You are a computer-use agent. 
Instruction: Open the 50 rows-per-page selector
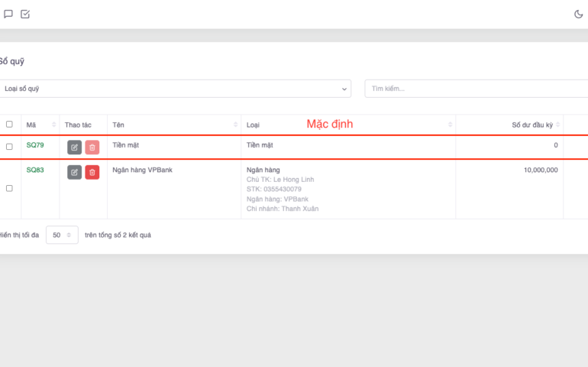[x=62, y=235]
